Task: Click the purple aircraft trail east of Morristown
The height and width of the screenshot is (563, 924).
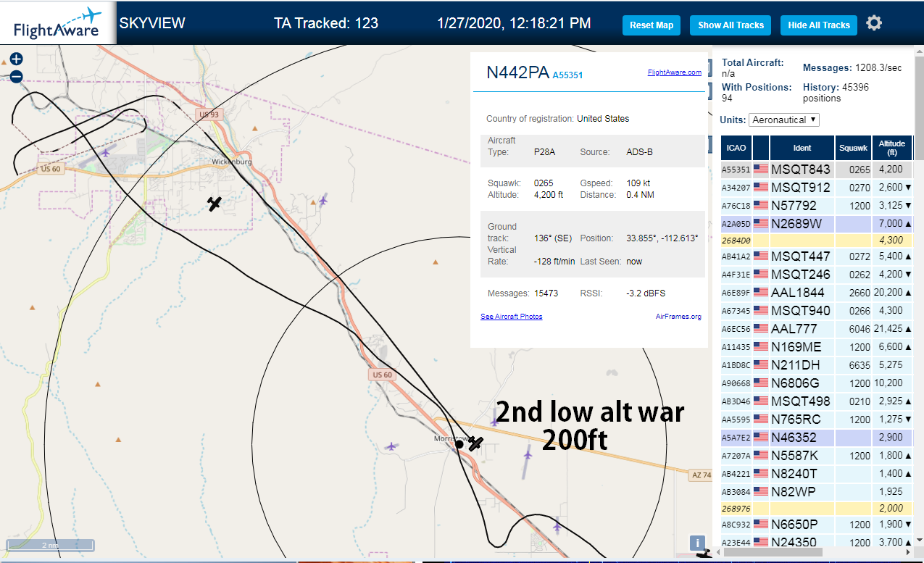Action: click(x=527, y=462)
